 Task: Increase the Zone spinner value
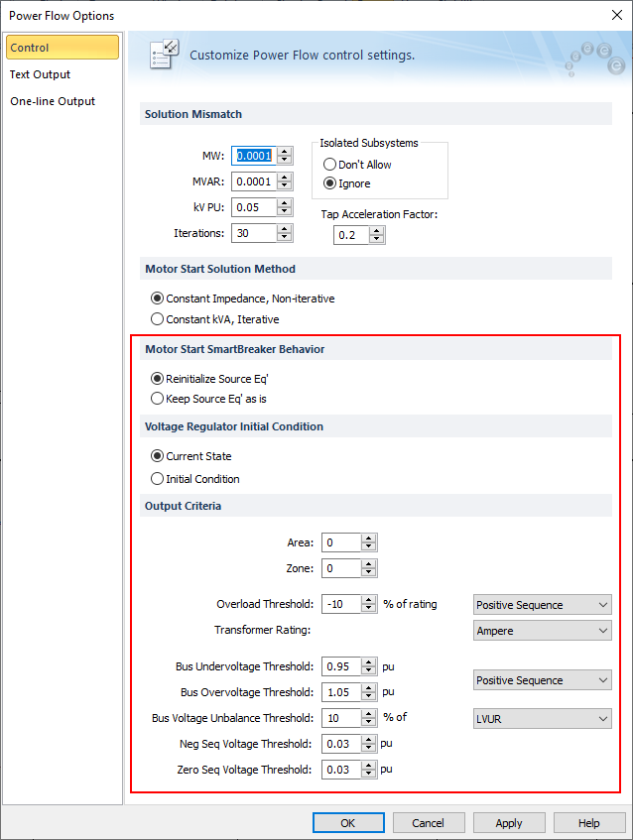369,564
